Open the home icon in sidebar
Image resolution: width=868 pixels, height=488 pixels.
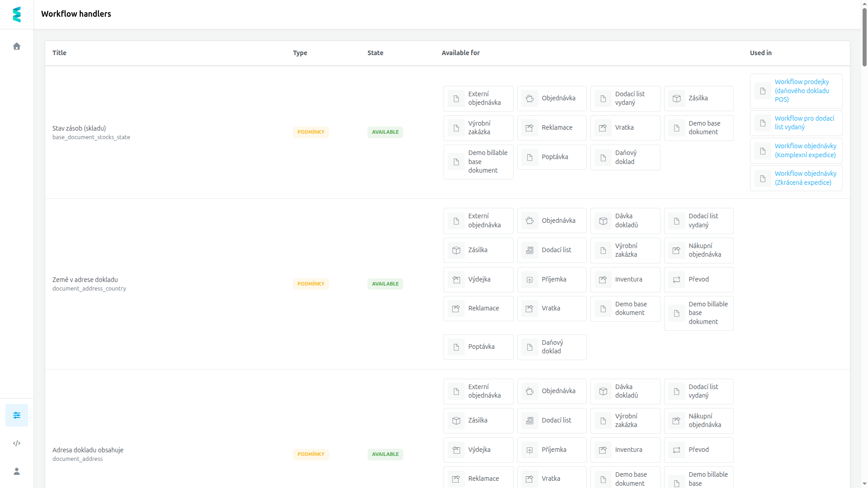pyautogui.click(x=17, y=46)
